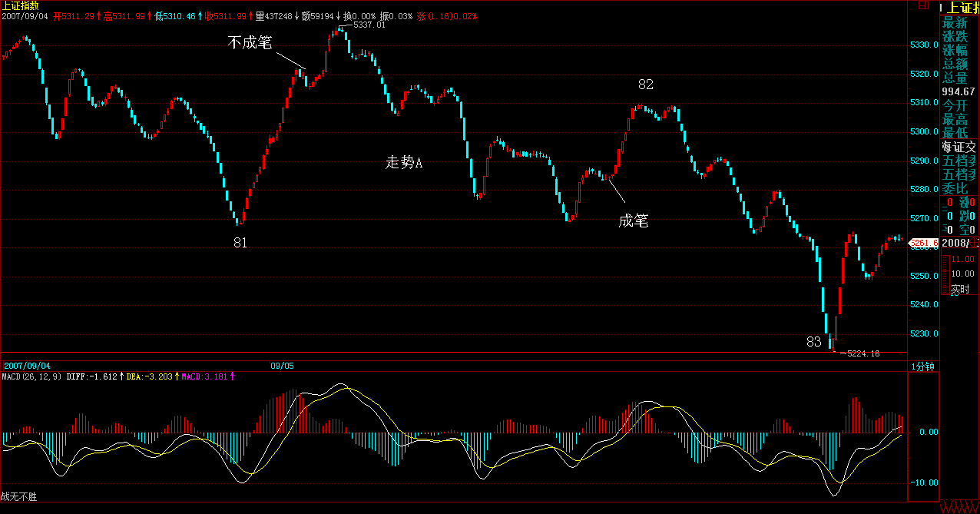The height and width of the screenshot is (514, 980).
Task: Click the 不成笔 annotation text
Action: (250, 42)
